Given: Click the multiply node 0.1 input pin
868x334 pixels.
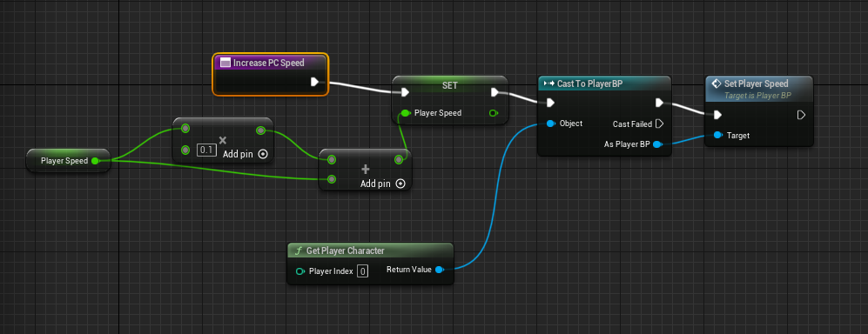Looking at the screenshot, I should [185, 150].
